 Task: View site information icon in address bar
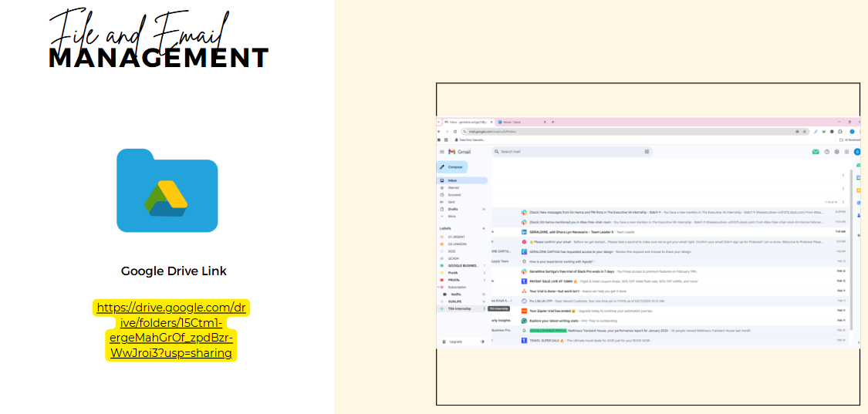tap(465, 132)
